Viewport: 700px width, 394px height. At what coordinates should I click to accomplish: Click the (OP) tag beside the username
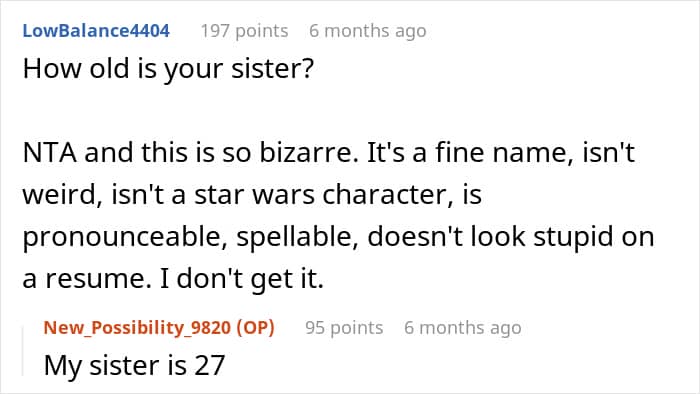pos(255,328)
